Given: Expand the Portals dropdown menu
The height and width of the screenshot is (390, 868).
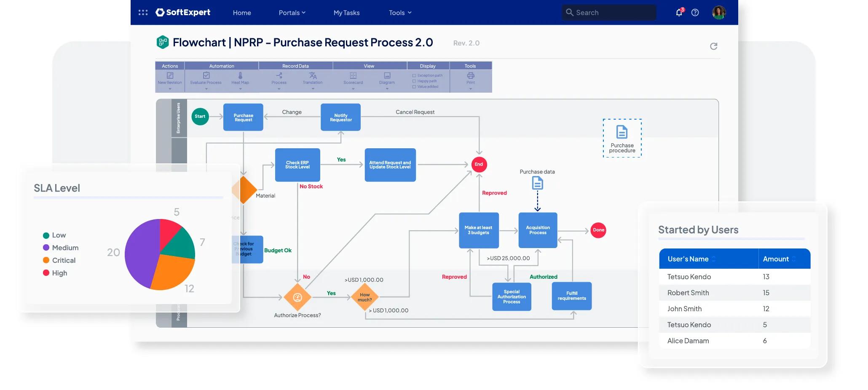Looking at the screenshot, I should click(x=292, y=13).
